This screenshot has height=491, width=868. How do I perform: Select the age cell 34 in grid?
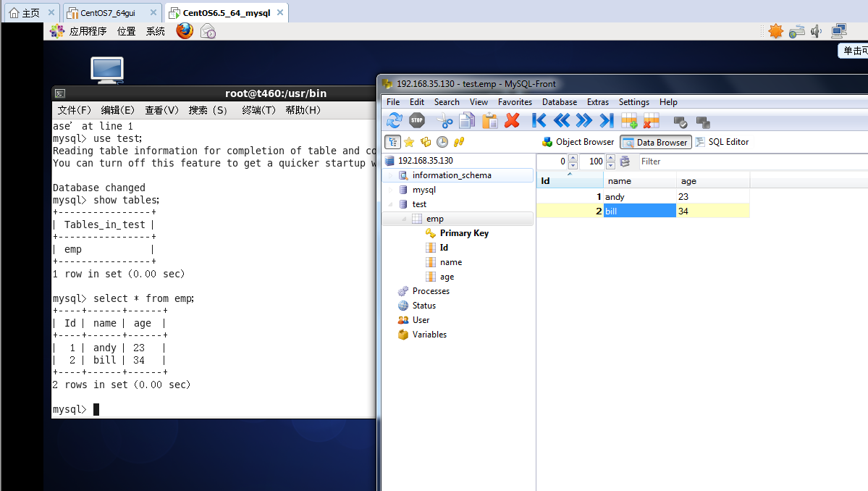pyautogui.click(x=713, y=211)
